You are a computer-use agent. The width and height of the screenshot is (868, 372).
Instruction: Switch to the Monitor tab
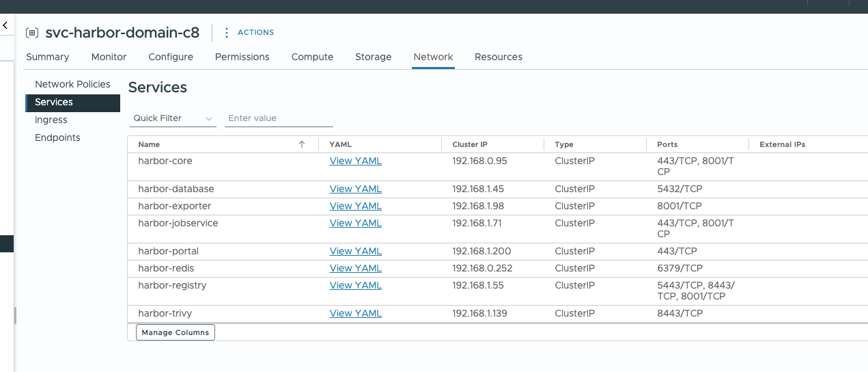pyautogui.click(x=109, y=57)
